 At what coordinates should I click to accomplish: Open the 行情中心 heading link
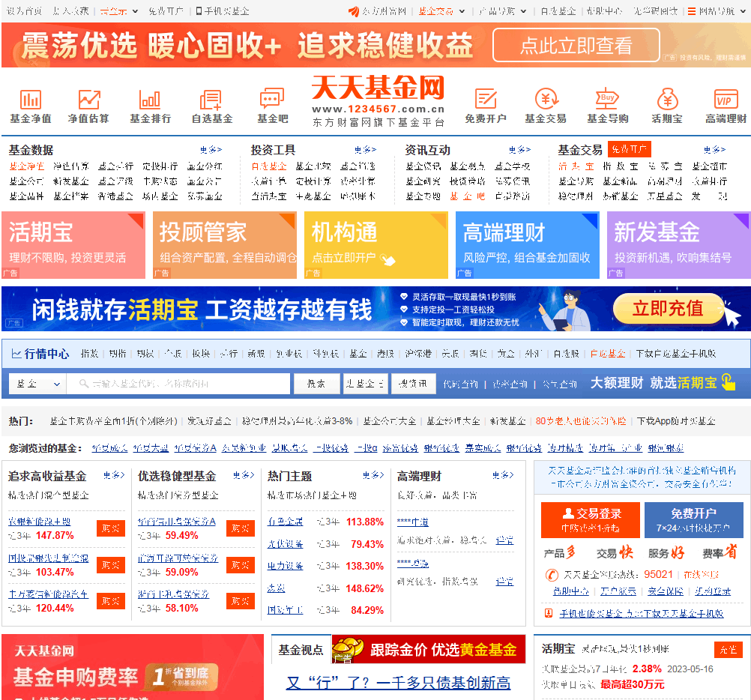tap(47, 354)
